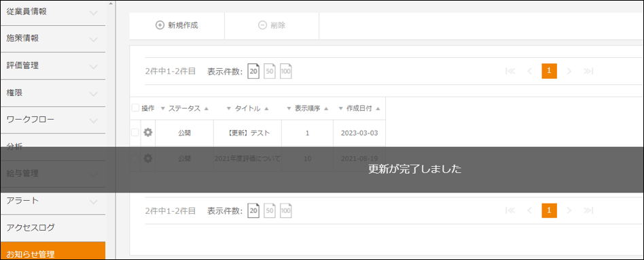
Task: Go to previous page in top pager
Action: (x=529, y=71)
